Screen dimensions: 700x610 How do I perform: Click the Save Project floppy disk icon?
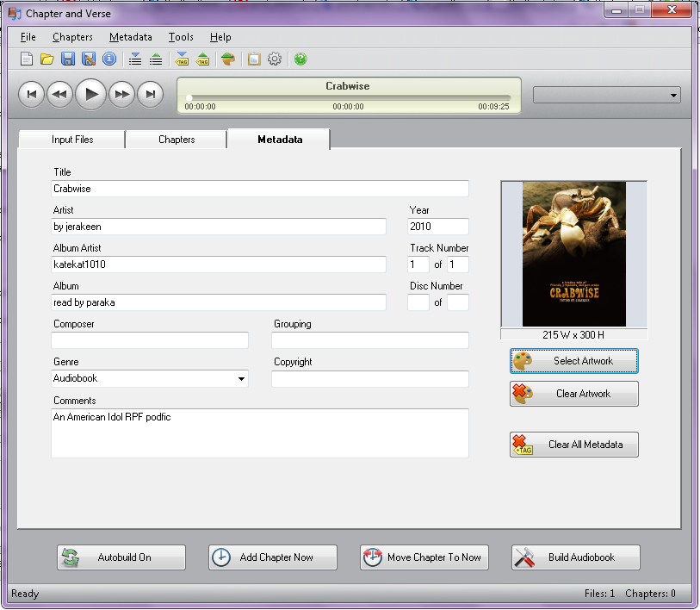click(68, 59)
